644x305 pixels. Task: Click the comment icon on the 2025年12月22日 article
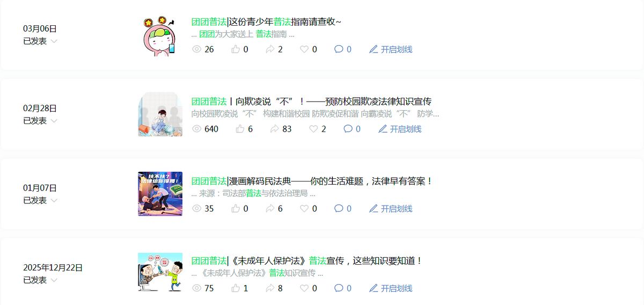click(339, 288)
